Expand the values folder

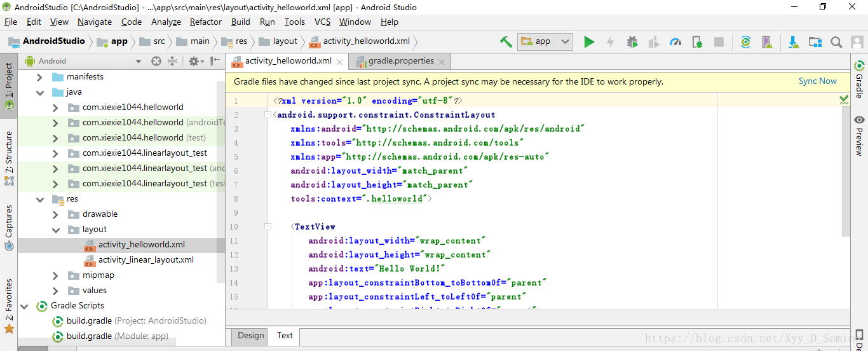(x=55, y=291)
